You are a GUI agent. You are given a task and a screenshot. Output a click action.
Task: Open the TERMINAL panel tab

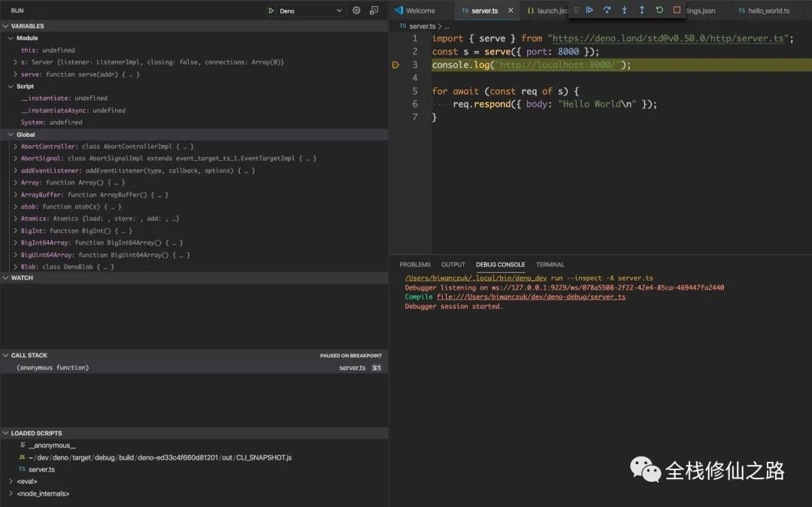pyautogui.click(x=550, y=265)
